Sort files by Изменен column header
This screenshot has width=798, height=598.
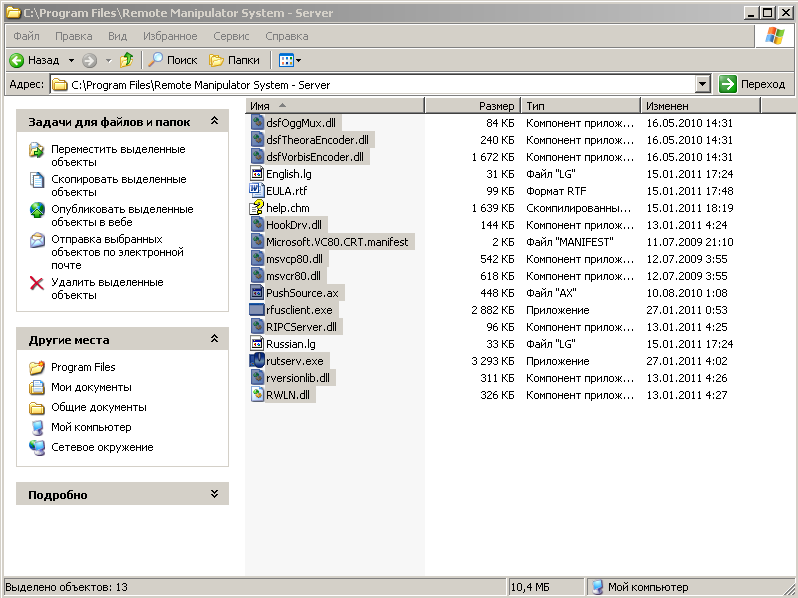(700, 106)
